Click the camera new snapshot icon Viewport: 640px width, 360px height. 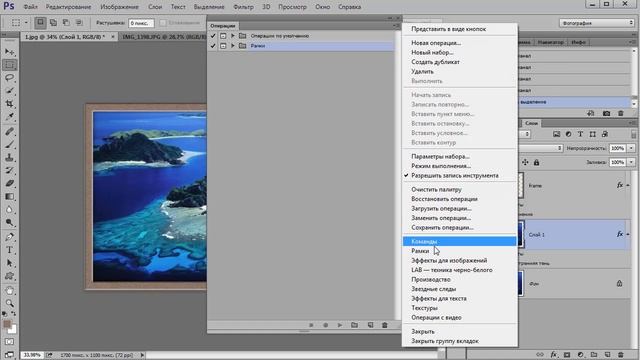(x=606, y=113)
